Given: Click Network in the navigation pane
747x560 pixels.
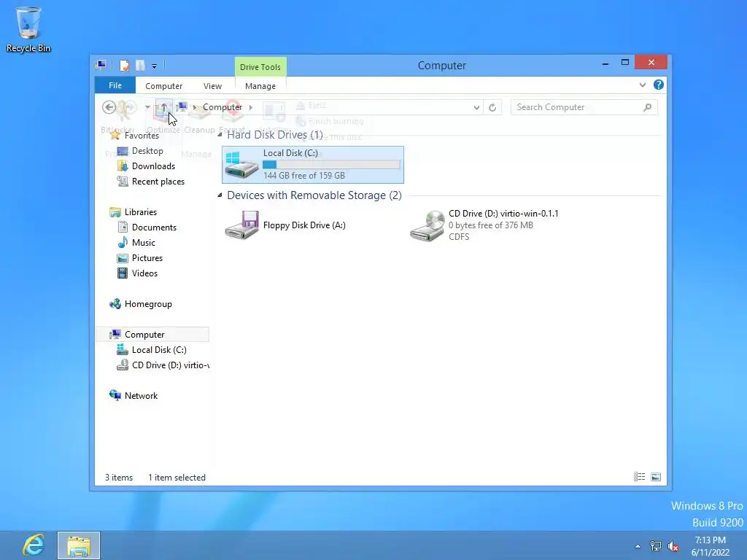Looking at the screenshot, I should click(x=141, y=396).
